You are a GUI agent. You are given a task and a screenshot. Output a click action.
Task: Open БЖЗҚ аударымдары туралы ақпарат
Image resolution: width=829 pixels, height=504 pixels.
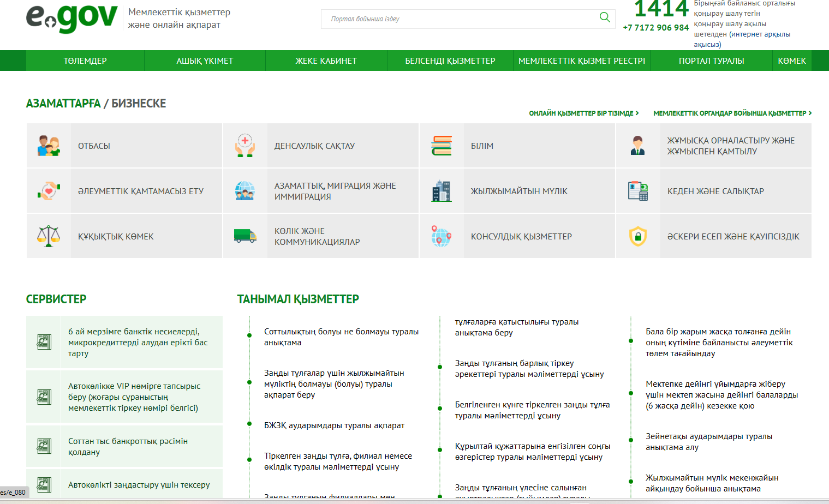pos(334,425)
